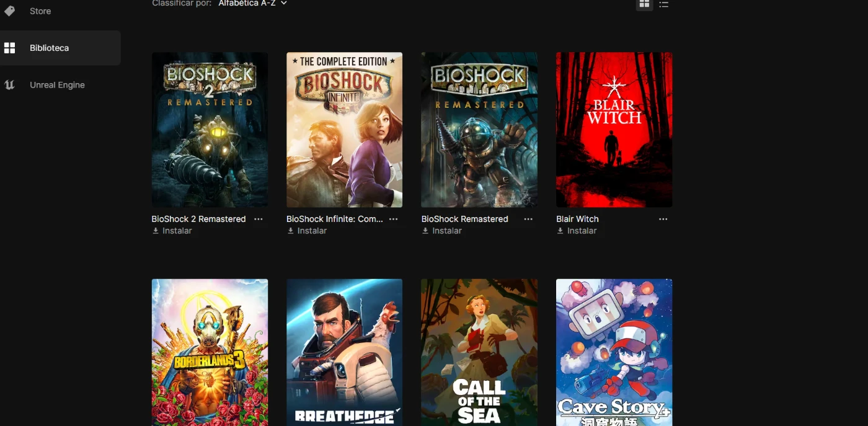Select Biblioteca in the sidebar

click(60, 48)
